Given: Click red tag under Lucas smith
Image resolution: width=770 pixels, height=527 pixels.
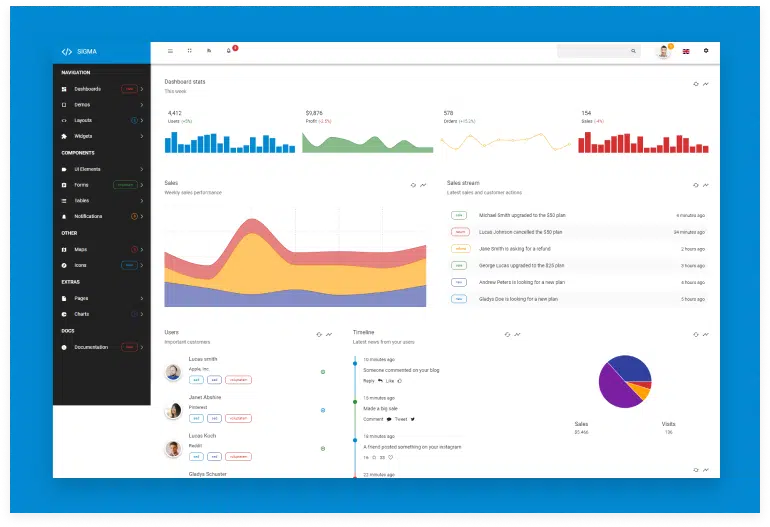Looking at the screenshot, I should click(238, 380).
